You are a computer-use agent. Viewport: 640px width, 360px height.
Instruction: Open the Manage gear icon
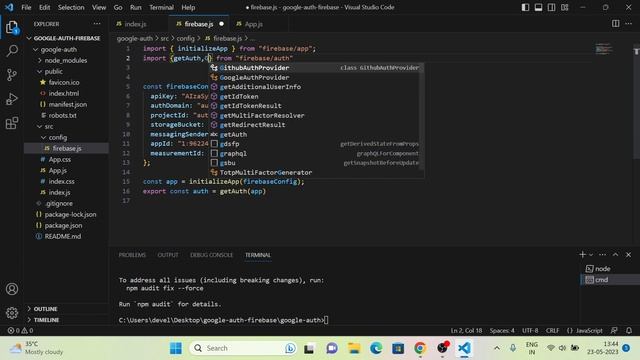click(x=12, y=313)
